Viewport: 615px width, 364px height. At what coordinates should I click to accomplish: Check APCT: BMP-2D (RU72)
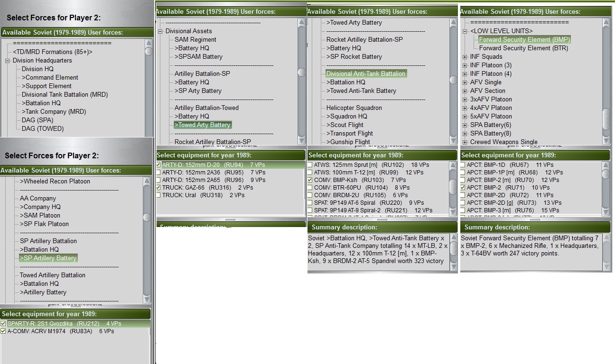[463, 195]
